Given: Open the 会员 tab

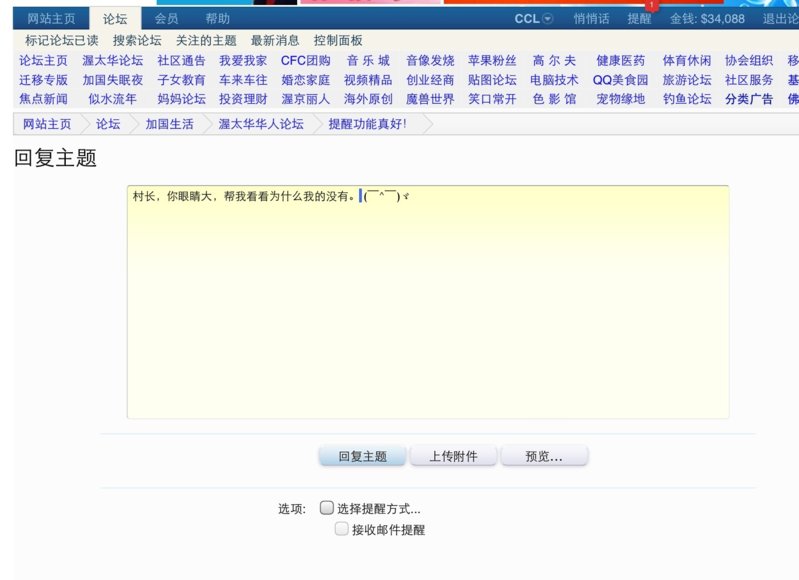Looking at the screenshot, I should 166,19.
